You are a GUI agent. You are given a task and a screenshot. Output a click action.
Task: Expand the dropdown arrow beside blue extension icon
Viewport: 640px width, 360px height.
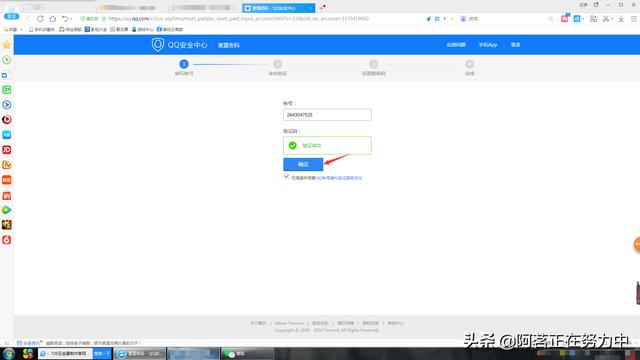583,19
